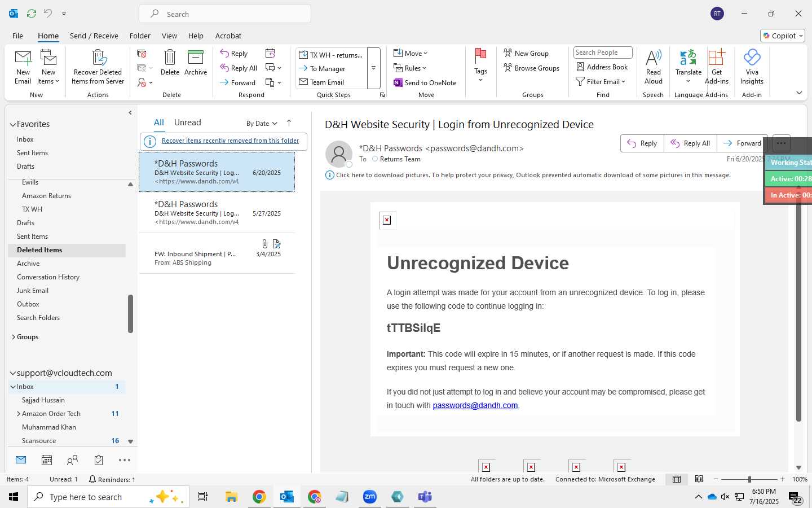This screenshot has width=812, height=508.
Task: Open the Acrobat tab
Action: tap(228, 36)
